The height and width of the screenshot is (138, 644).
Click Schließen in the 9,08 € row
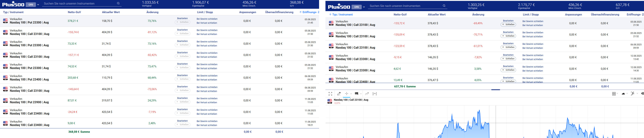(x=182, y=125)
